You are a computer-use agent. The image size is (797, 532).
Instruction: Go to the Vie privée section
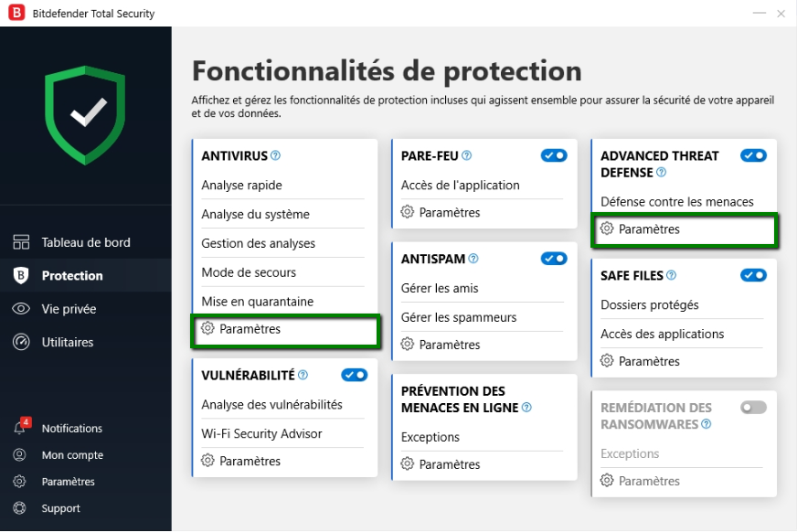pyautogui.click(x=69, y=309)
